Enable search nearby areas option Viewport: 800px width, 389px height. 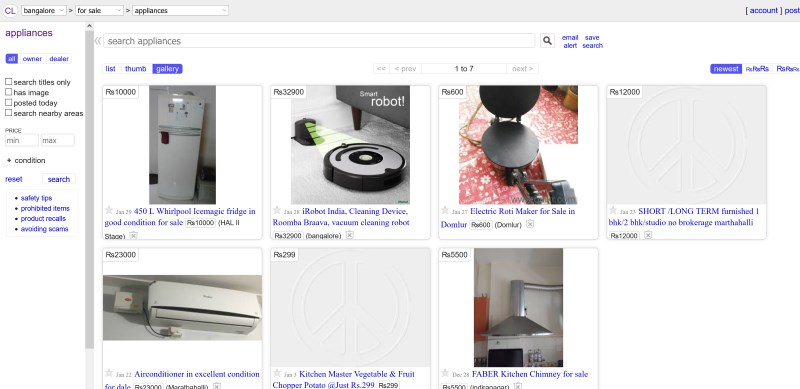pyautogui.click(x=9, y=113)
